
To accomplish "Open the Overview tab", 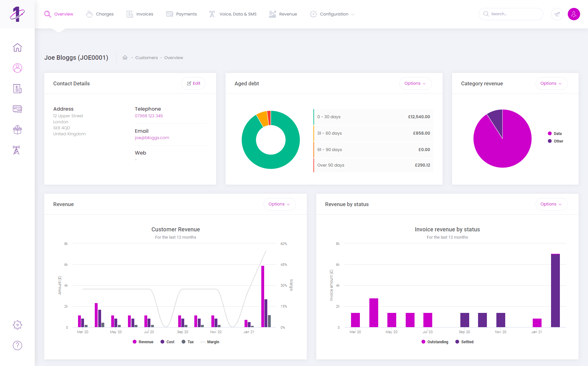I will coord(59,14).
